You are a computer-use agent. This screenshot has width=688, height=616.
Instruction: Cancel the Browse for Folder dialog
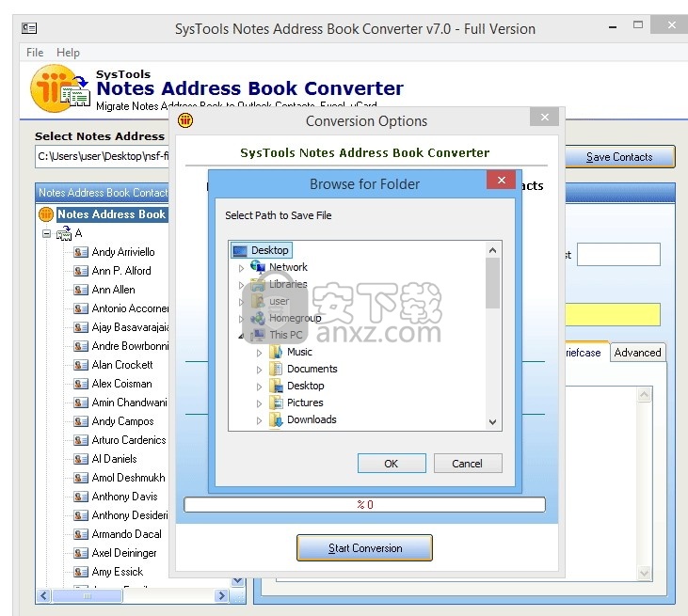(468, 464)
